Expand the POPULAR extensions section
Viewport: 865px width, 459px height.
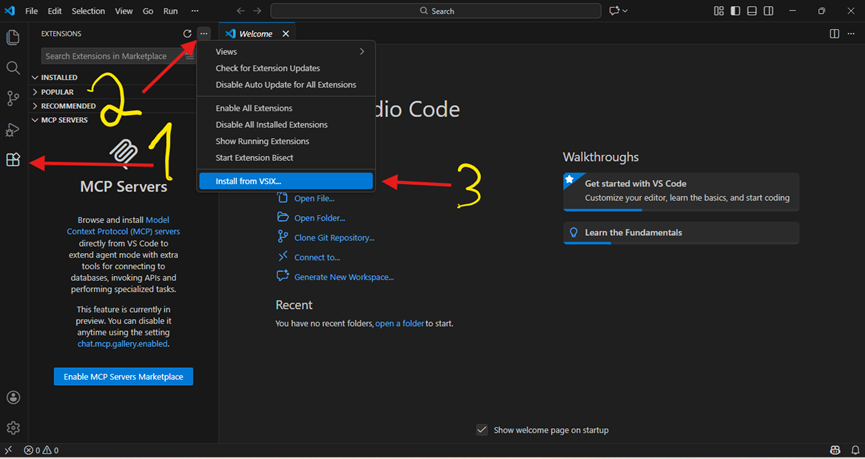(x=57, y=92)
